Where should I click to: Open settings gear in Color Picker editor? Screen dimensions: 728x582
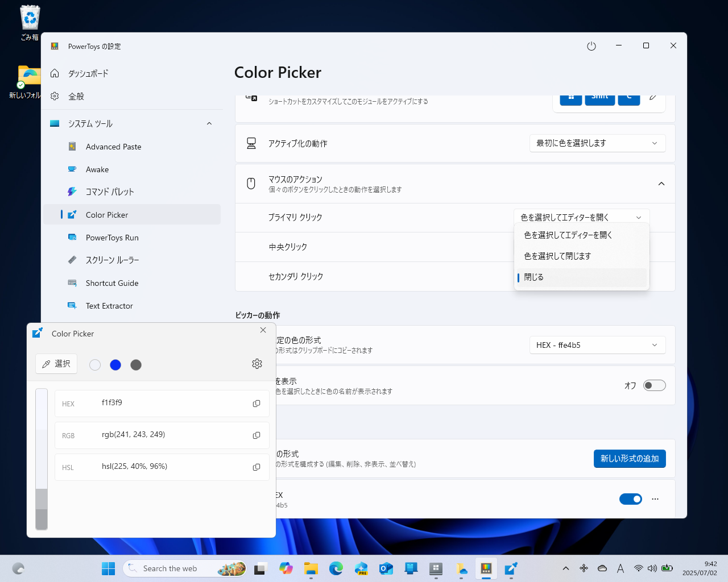[257, 364]
